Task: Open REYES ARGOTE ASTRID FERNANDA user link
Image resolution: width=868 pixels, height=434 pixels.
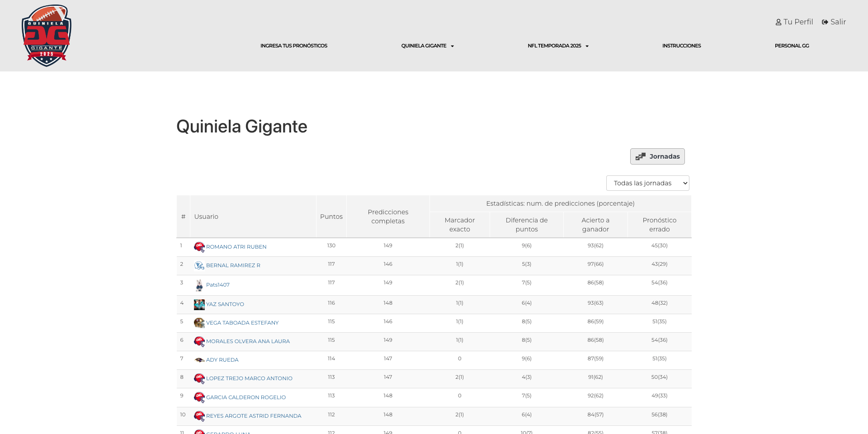Action: (254, 416)
